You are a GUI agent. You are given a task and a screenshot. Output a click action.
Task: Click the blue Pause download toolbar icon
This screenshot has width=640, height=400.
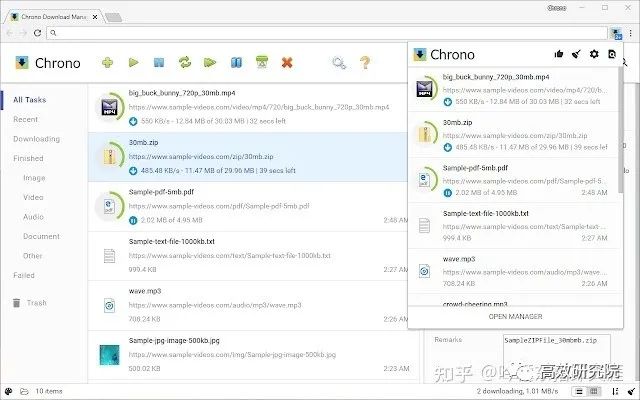(159, 62)
